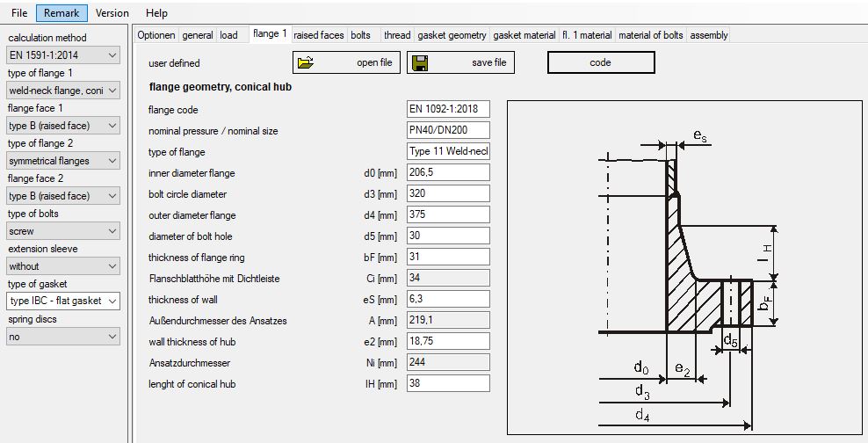
Task: Switch to the thread tab
Action: point(397,35)
